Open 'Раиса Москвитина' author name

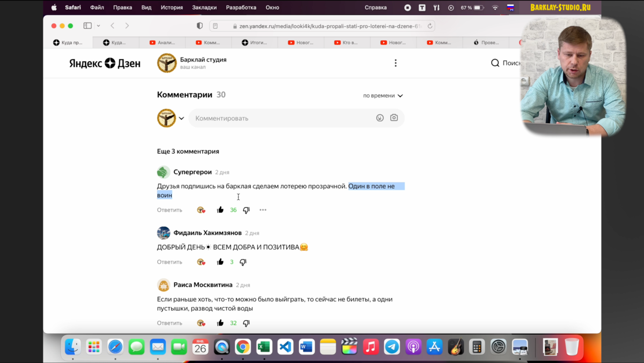point(203,285)
